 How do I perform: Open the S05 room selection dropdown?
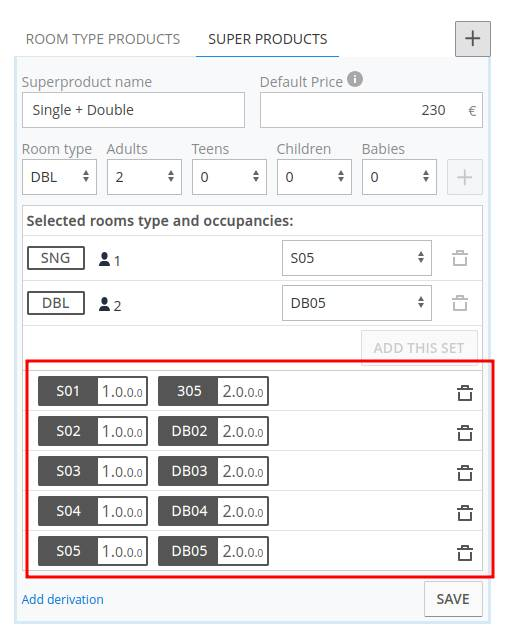(357, 258)
